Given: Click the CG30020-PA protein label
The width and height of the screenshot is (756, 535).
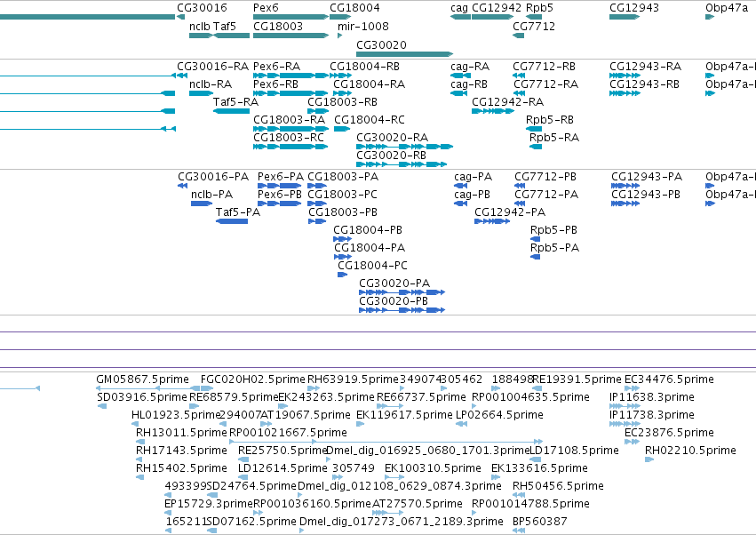Looking at the screenshot, I should coord(394,283).
